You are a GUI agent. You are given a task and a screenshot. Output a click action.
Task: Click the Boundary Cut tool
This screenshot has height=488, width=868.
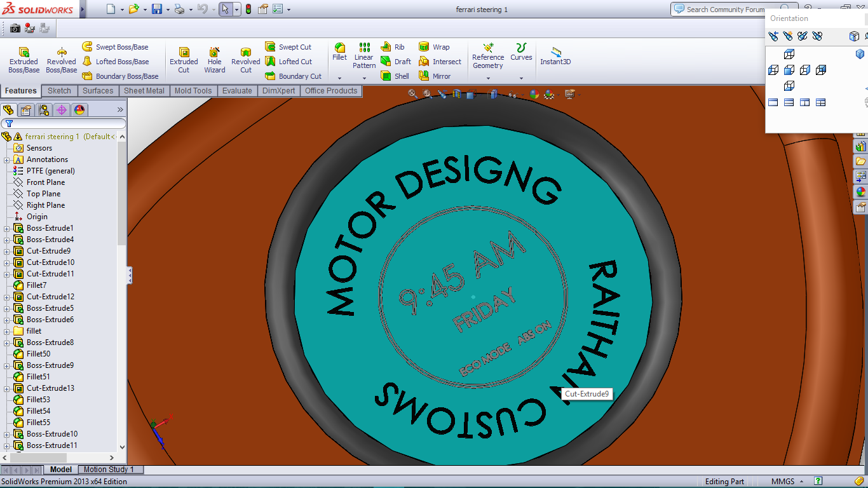293,76
